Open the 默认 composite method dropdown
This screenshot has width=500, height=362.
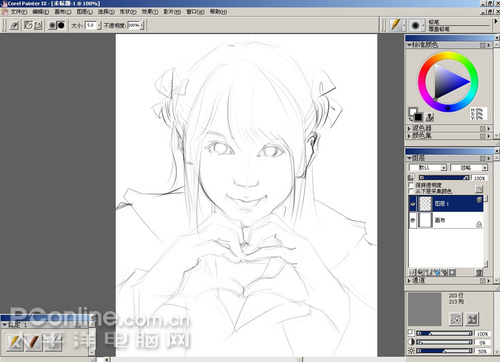[428, 167]
